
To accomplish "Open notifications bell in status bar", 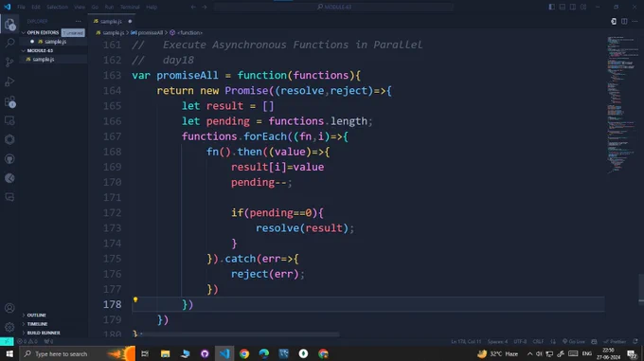I will (x=635, y=341).
